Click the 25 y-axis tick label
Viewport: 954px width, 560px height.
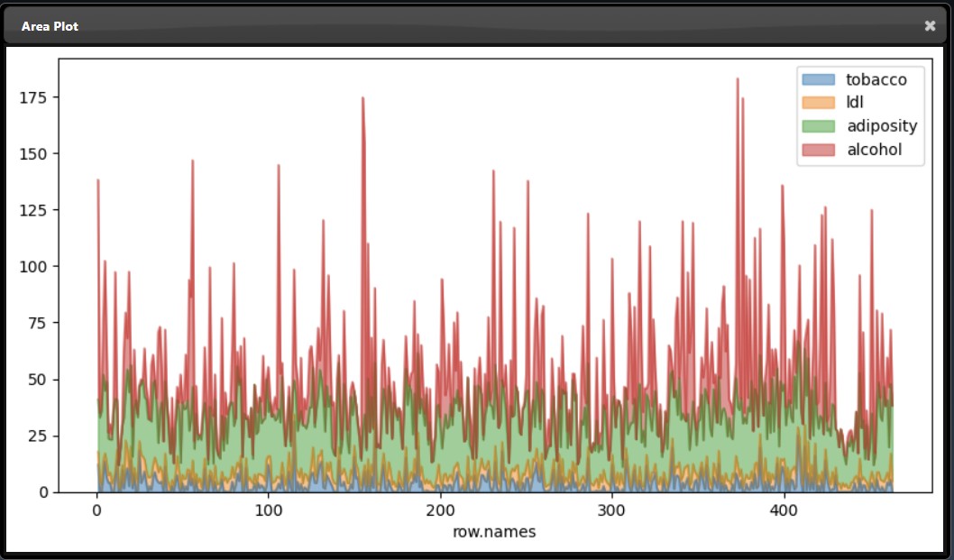[x=40, y=436]
